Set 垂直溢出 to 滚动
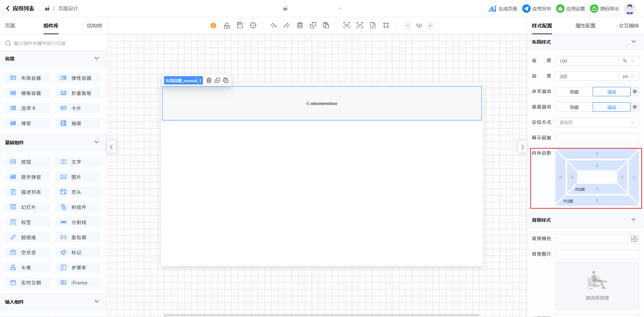Screen dimensions: 644x317 611,107
